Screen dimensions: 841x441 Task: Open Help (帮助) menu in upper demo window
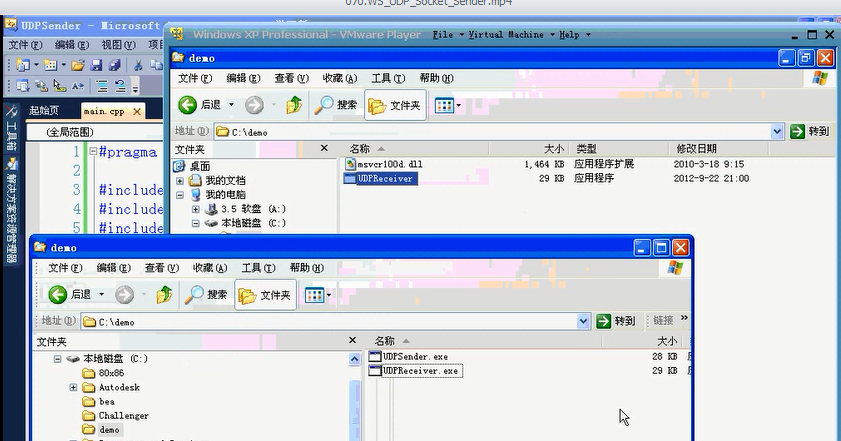[x=436, y=78]
